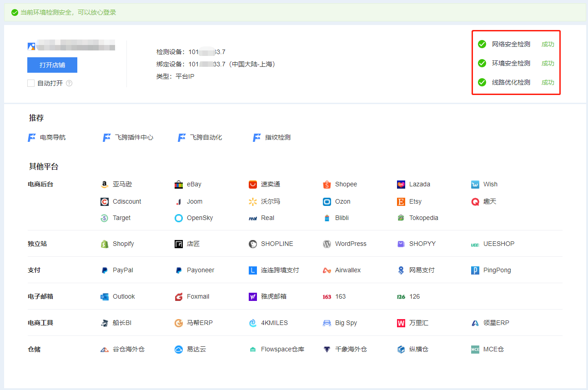The width and height of the screenshot is (588, 390).
Task: Click the 网络安全检测 status row
Action: [x=516, y=44]
